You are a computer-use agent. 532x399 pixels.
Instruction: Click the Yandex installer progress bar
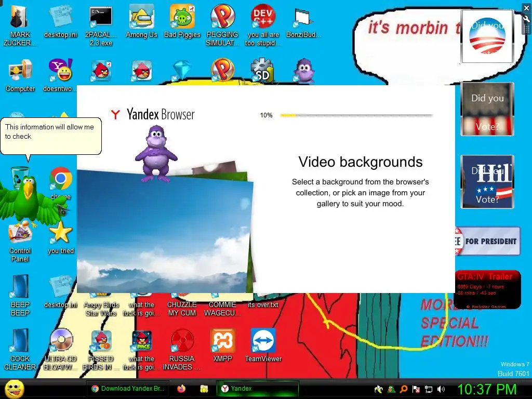click(x=356, y=115)
